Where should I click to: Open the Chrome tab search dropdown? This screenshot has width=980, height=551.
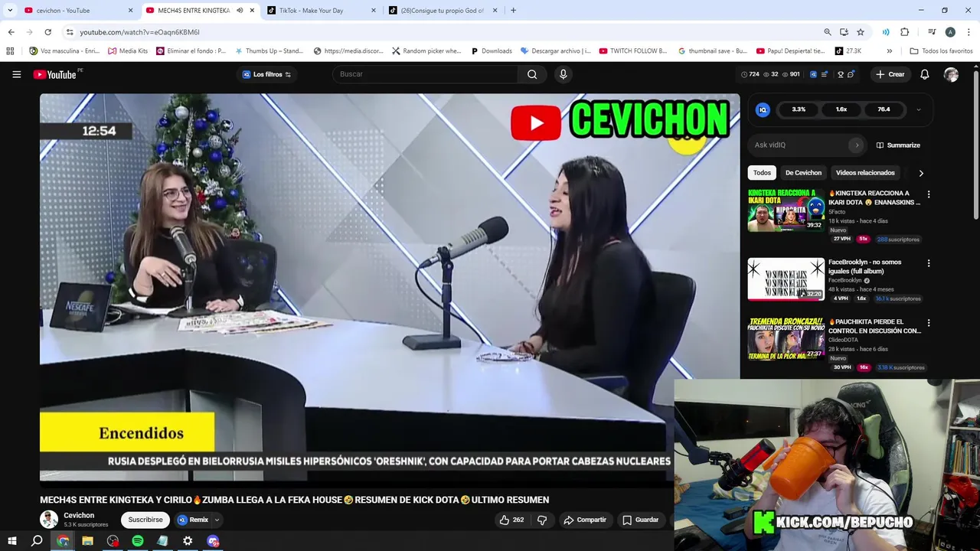click(x=10, y=11)
